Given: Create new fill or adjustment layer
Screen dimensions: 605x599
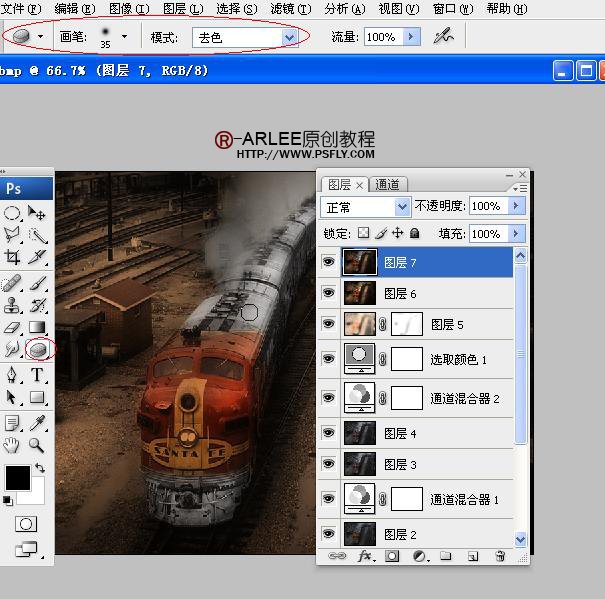Looking at the screenshot, I should coord(419,556).
